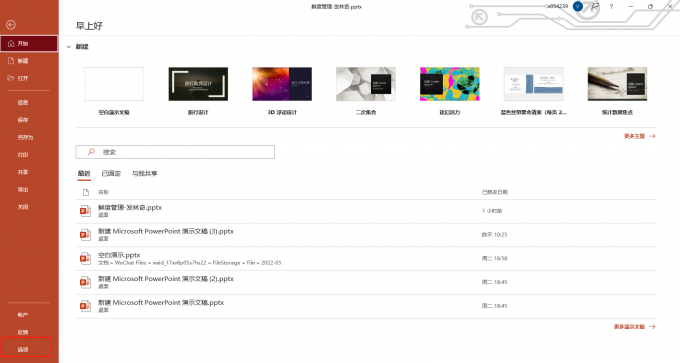Screen dimensions: 680x363
Task: Choose 保存 in the sidebar menu
Action: 23,120
